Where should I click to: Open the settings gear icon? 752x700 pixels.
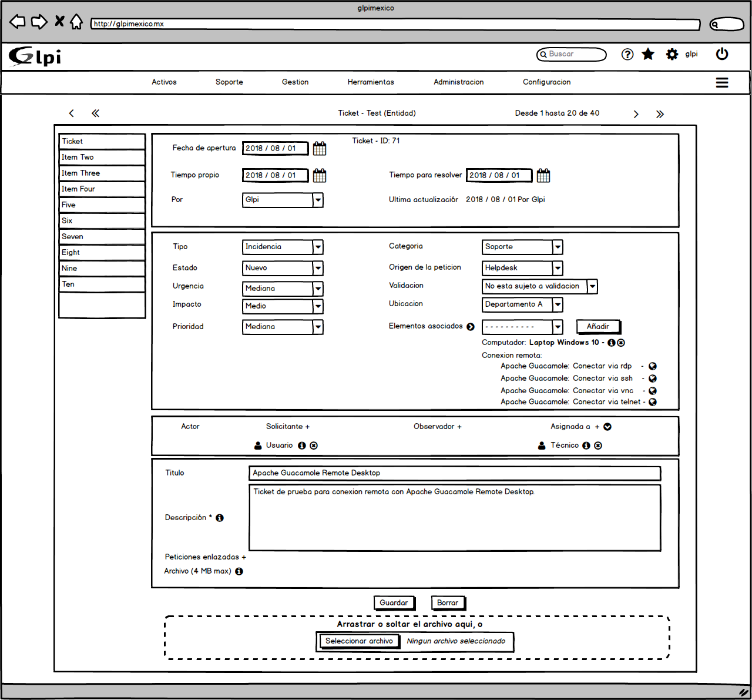coord(672,54)
